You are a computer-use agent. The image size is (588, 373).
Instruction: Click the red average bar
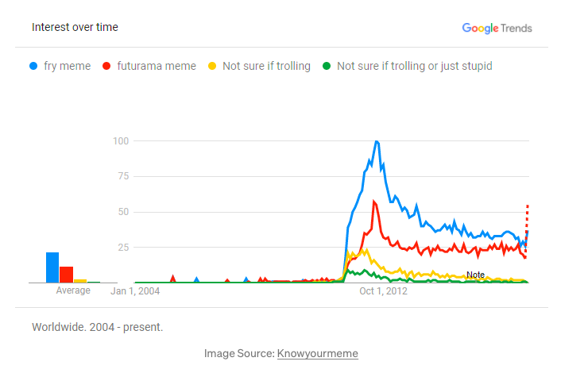click(67, 275)
